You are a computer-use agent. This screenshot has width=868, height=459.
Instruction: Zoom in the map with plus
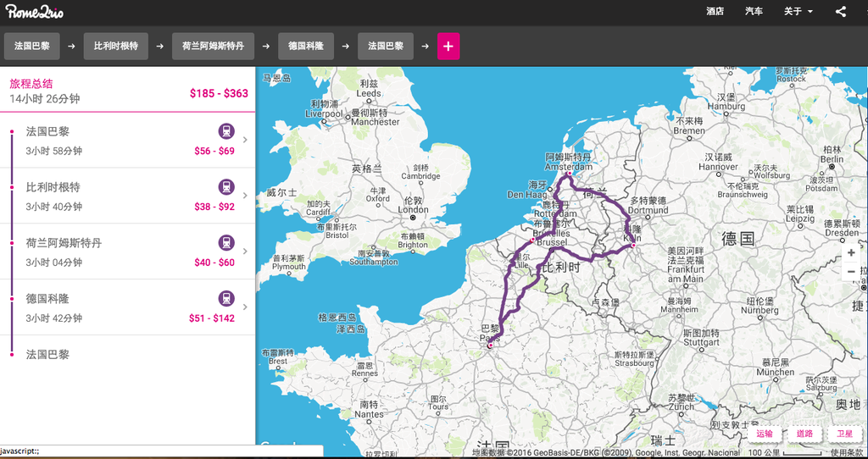pyautogui.click(x=851, y=253)
